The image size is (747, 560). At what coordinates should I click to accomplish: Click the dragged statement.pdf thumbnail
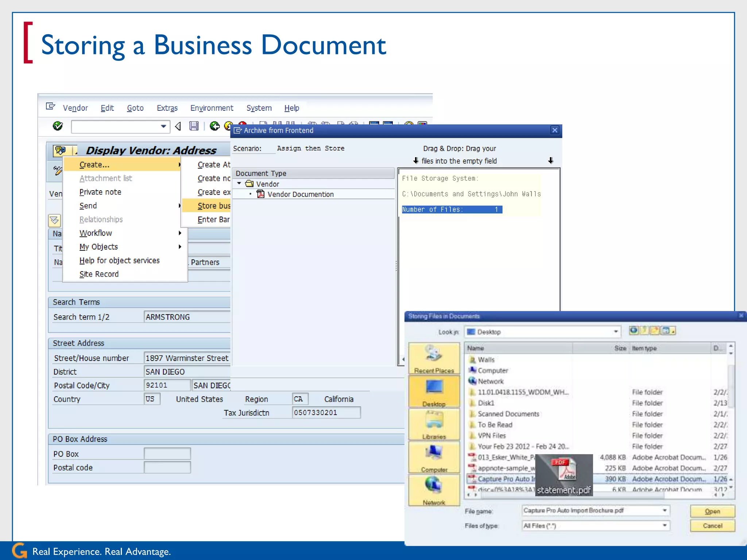coord(564,475)
